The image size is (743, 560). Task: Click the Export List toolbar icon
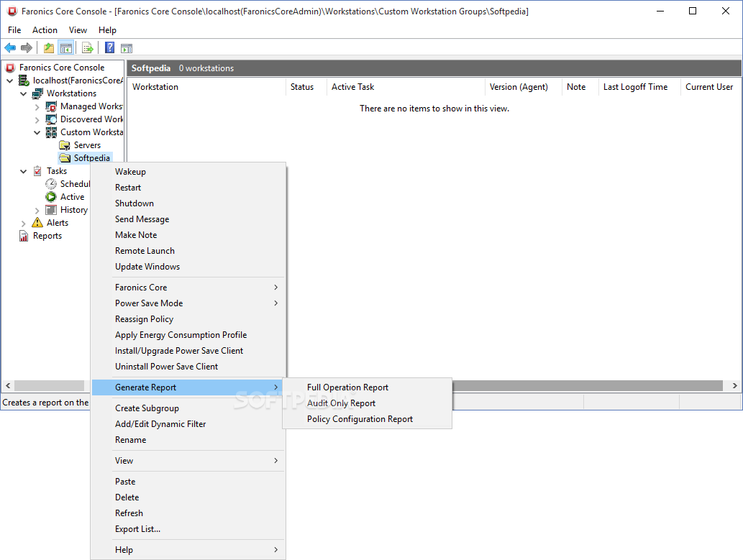click(88, 48)
